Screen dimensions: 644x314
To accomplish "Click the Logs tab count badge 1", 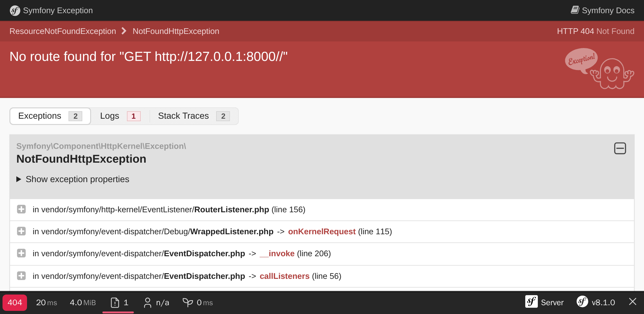I will (x=134, y=116).
